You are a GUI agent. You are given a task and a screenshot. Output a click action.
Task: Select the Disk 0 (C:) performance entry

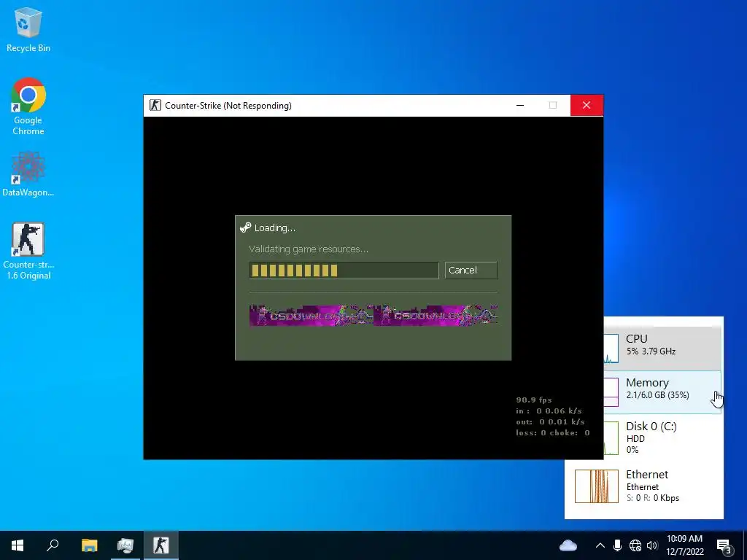pos(662,437)
